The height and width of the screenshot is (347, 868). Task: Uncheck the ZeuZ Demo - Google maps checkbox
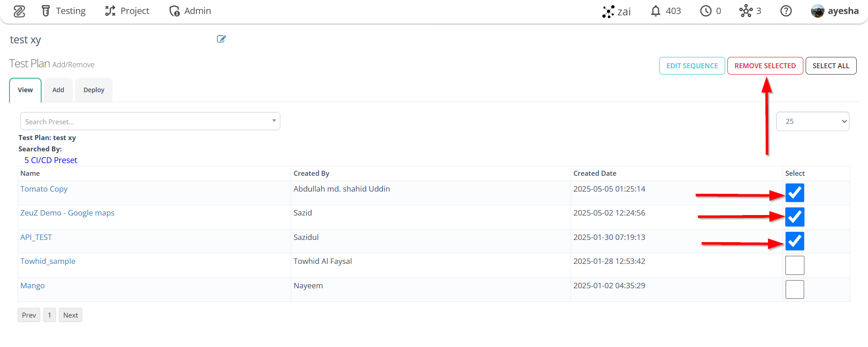pos(795,217)
